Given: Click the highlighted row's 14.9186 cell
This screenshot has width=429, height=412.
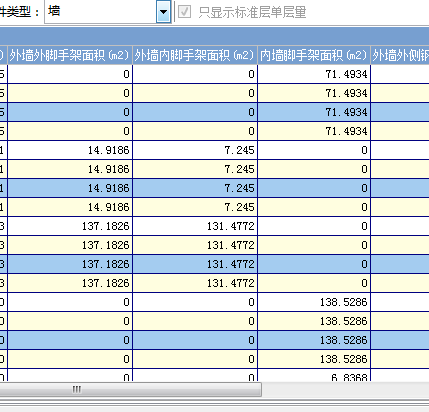Looking at the screenshot, I should coord(70,188).
